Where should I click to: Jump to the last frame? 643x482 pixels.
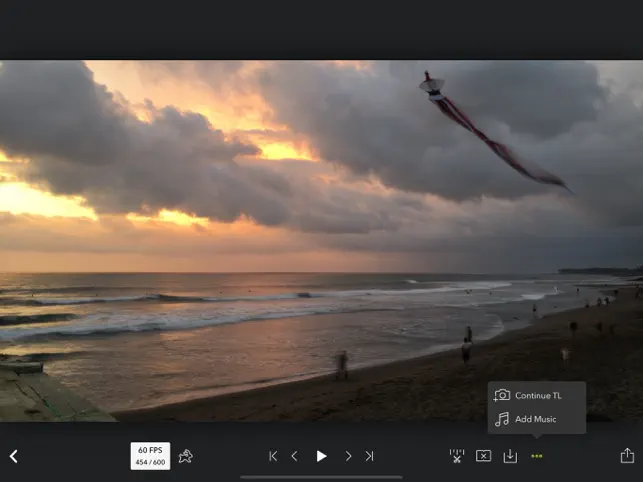(x=369, y=456)
